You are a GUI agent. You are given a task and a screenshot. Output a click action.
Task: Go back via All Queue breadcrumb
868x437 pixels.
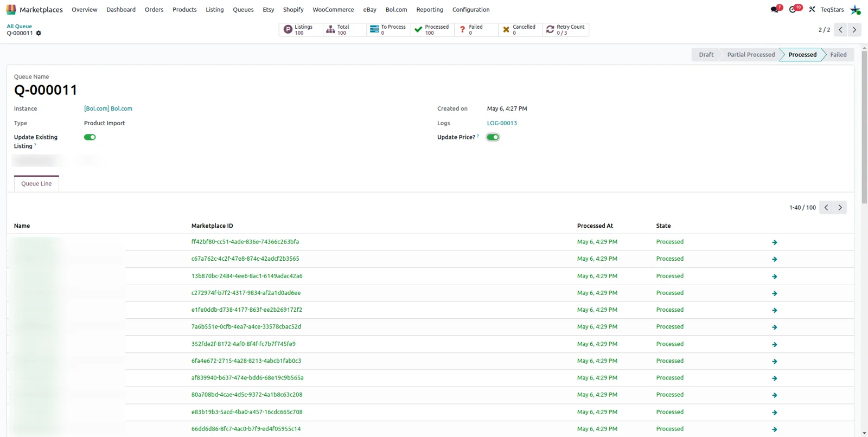(x=19, y=26)
